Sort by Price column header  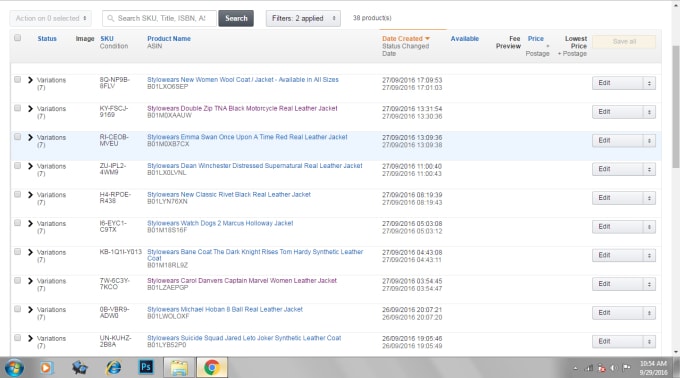coord(536,39)
